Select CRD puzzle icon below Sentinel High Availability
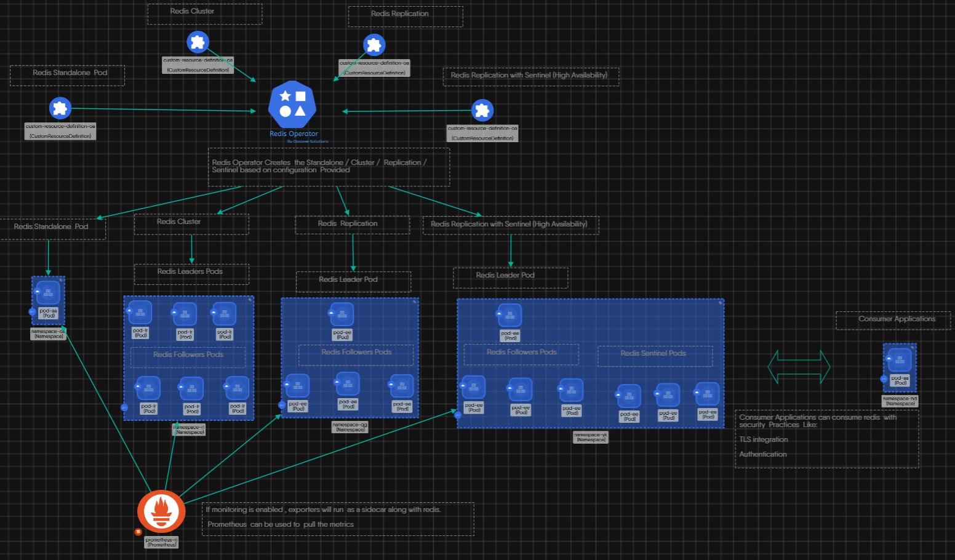Image resolution: width=955 pixels, height=560 pixels. point(482,110)
